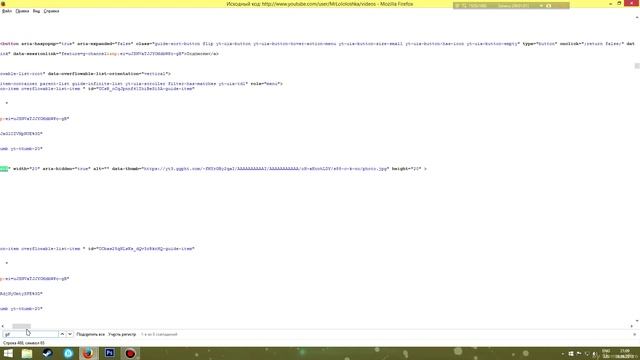This screenshot has height=360, width=640.
Task: Focus the find-in-page search field
Action: pos(31,334)
